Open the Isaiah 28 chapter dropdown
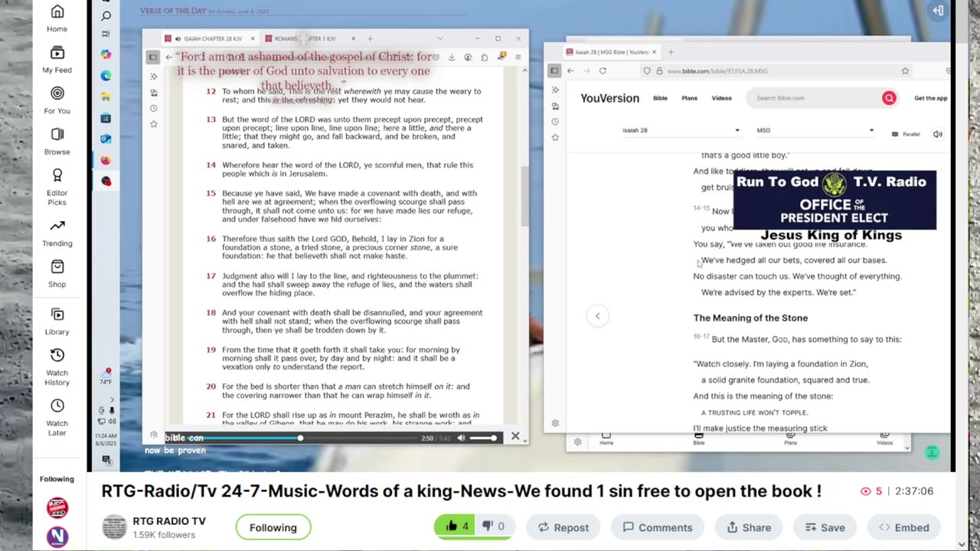980x551 pixels. (x=681, y=131)
